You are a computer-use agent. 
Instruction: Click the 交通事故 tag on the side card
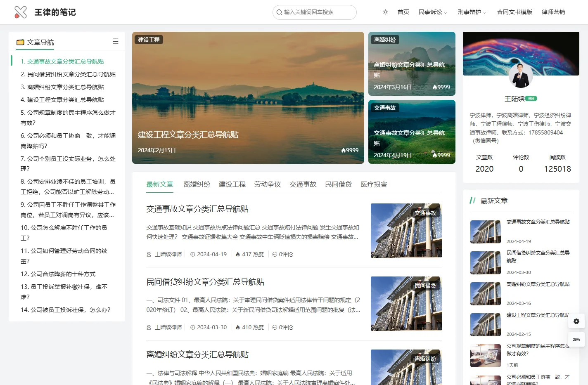pos(385,108)
